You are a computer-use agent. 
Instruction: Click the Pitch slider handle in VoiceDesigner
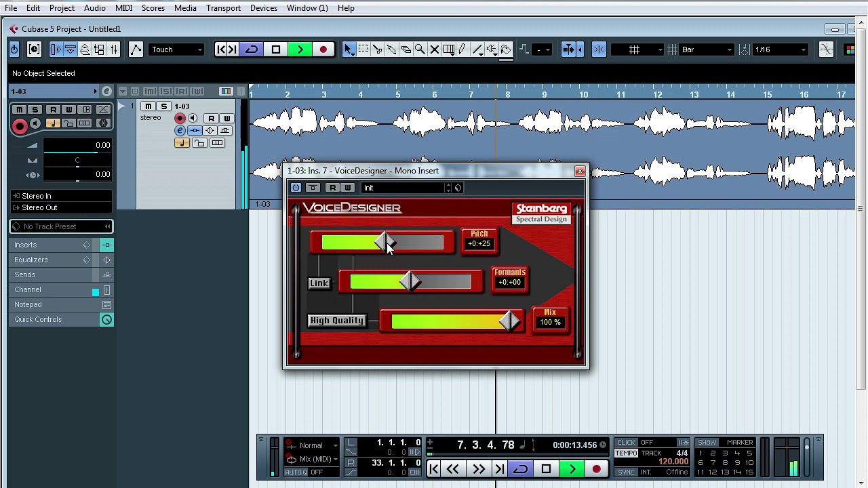click(384, 243)
